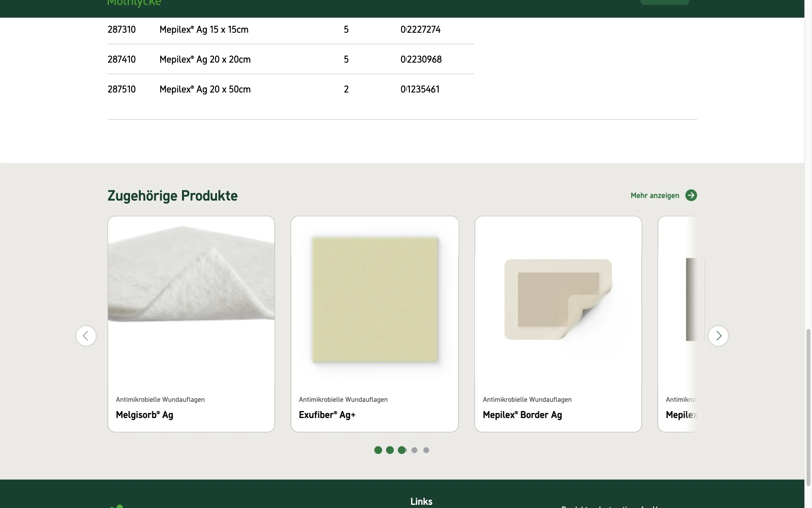Click category label above Exufiber Ag+
This screenshot has width=812, height=508.
point(343,400)
